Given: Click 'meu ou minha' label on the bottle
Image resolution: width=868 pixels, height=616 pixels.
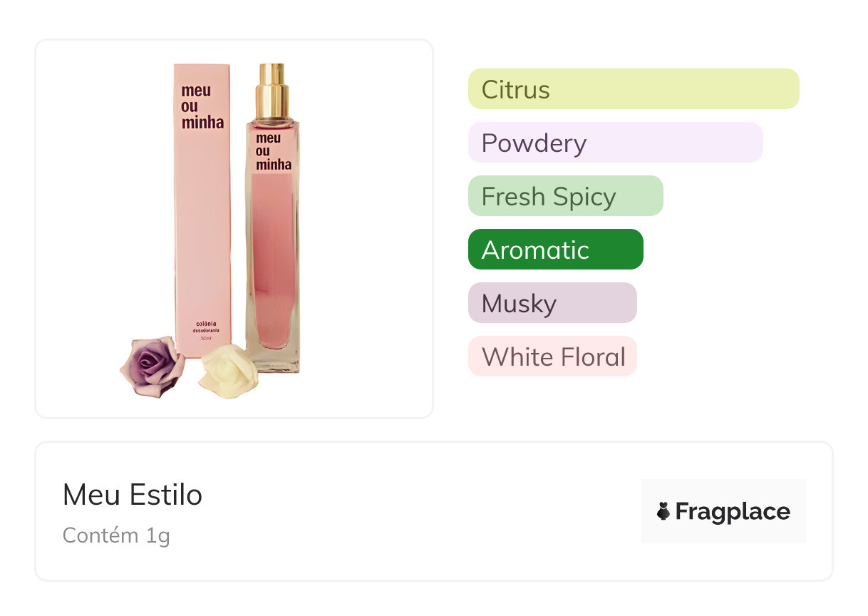Looking at the screenshot, I should coord(274,151).
